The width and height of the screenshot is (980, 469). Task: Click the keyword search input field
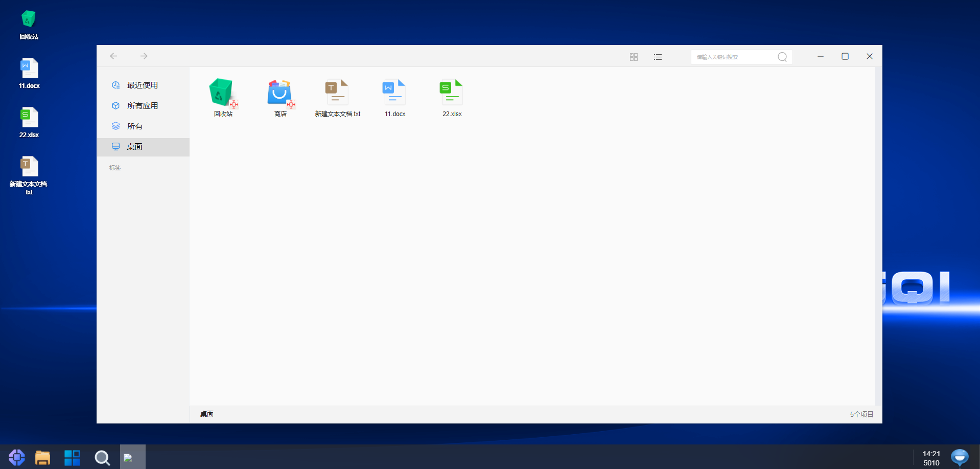[733, 57]
